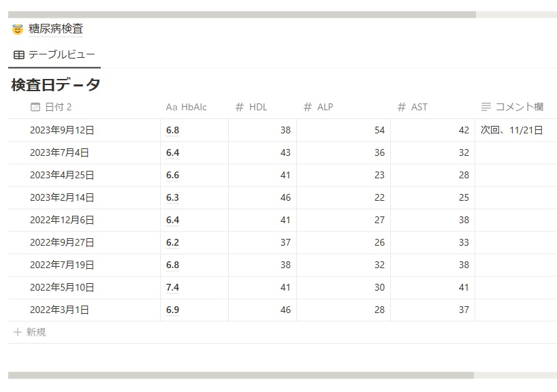Screen dimensions: 557x392
Task: Click the top horizontal scrollbar
Action: coord(242,14)
